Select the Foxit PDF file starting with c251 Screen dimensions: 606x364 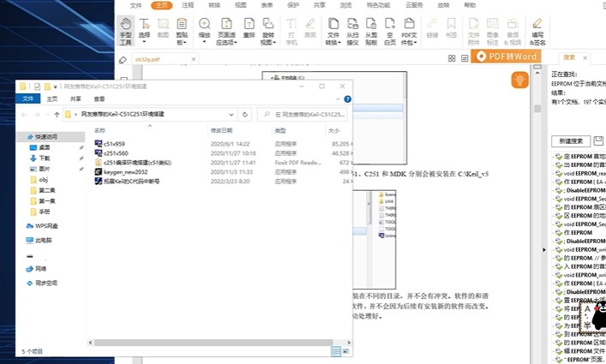137,163
